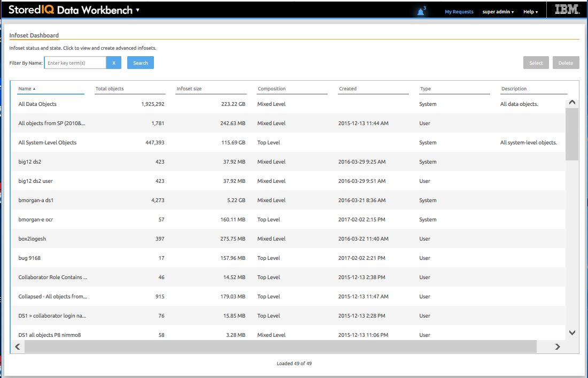
Task: Click the 'Infoset Dashboard' heading
Action: [x=34, y=35]
